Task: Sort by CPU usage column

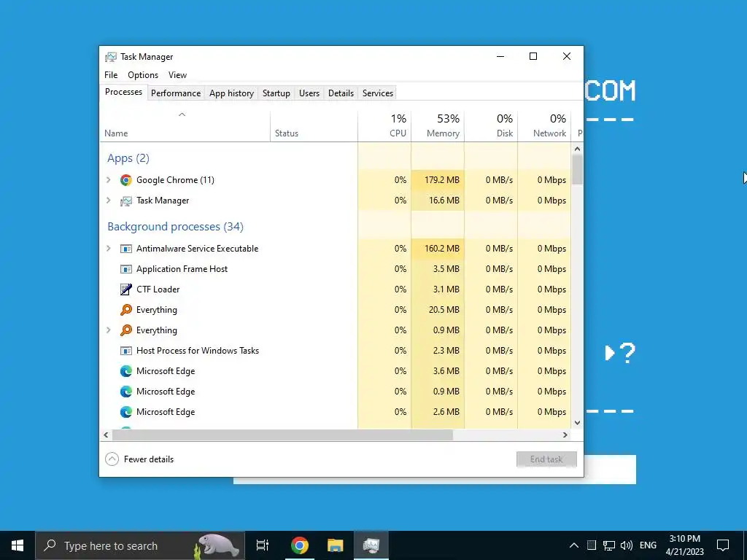Action: pos(384,126)
